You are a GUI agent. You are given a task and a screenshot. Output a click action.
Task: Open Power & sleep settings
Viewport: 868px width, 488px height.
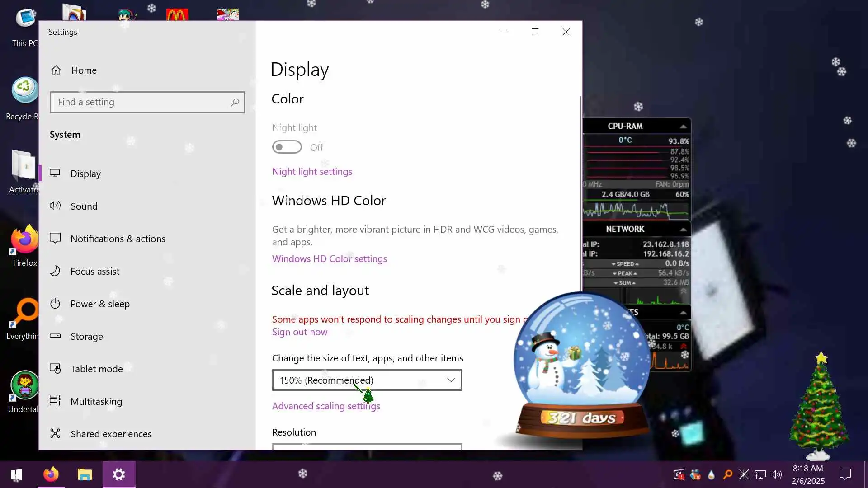tap(99, 304)
